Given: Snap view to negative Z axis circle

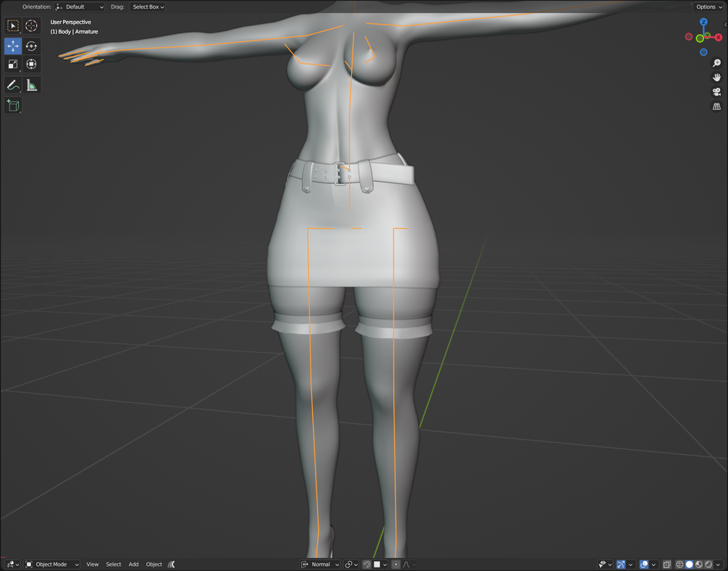Looking at the screenshot, I should pos(703,52).
